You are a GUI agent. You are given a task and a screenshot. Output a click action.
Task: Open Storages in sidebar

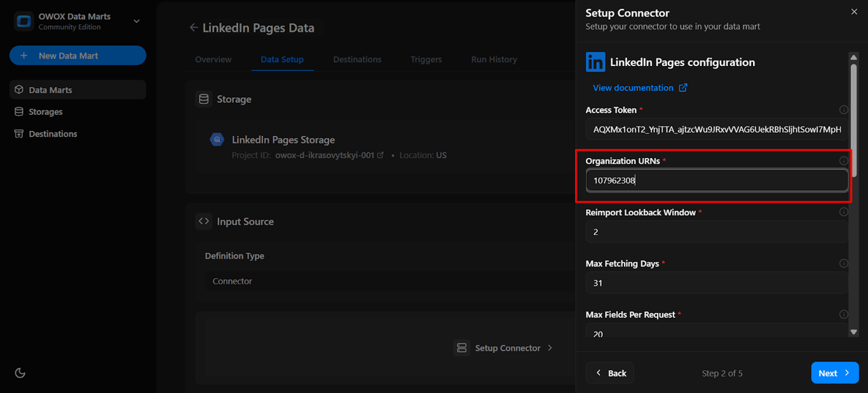(x=78, y=112)
